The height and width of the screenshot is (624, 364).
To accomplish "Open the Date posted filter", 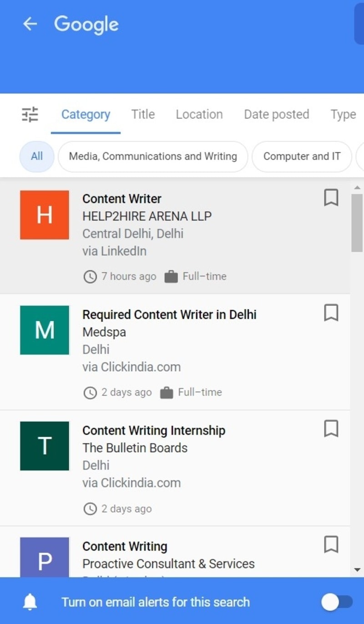I will 276,115.
